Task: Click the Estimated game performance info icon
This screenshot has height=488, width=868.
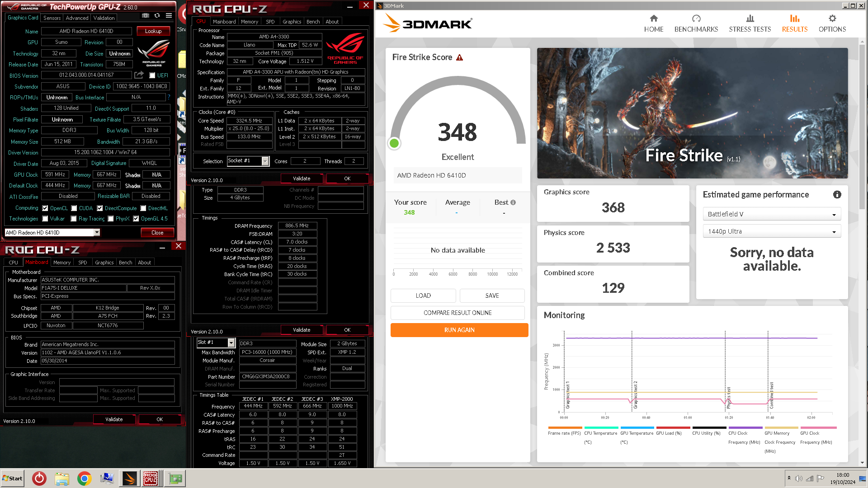Action: click(837, 195)
